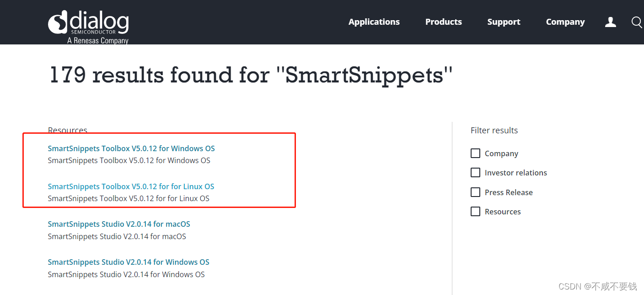Click the A Renesas Company tagline
This screenshot has width=644, height=295.
98,40
